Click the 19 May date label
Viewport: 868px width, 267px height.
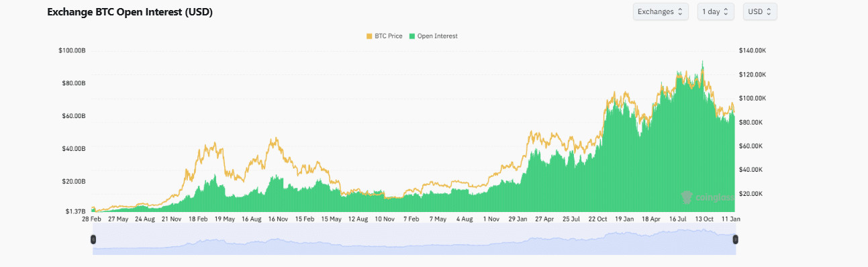224,219
